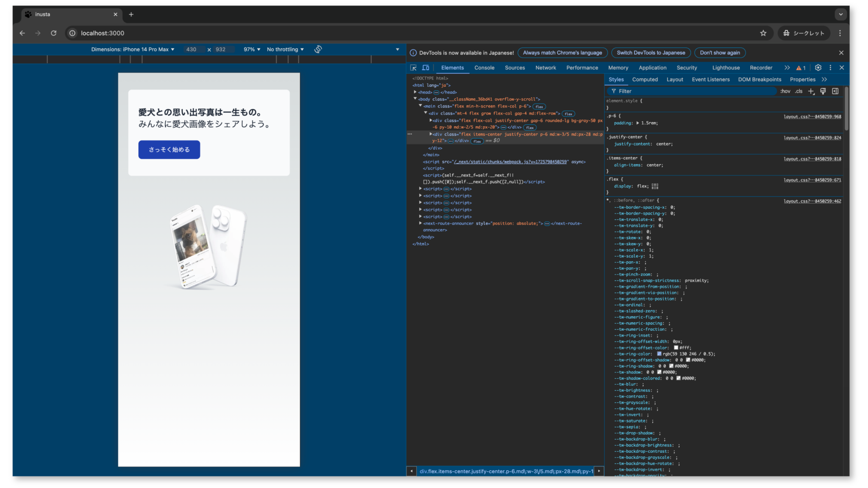
Task: Open a new browser tab
Action: (x=131, y=14)
